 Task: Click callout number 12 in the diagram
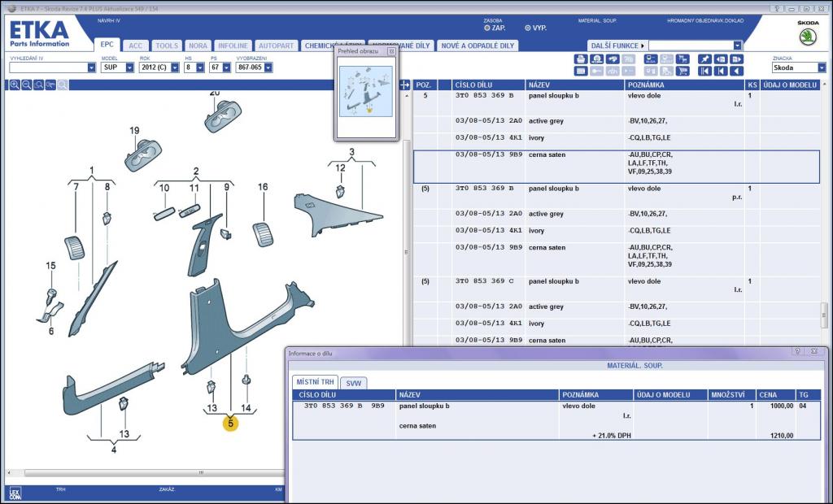340,167
